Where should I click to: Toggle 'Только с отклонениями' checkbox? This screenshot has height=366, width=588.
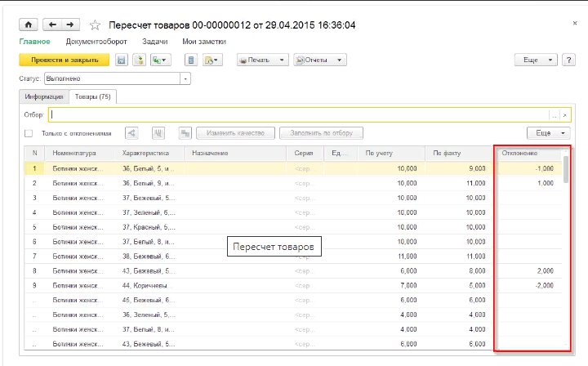click(x=29, y=133)
